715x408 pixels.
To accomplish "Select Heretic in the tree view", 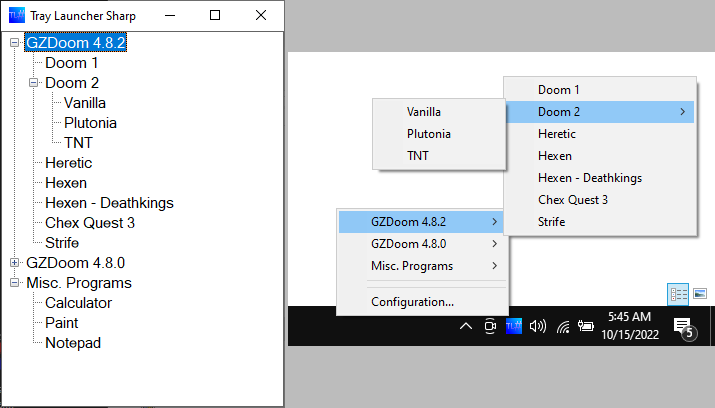I will pos(68,163).
